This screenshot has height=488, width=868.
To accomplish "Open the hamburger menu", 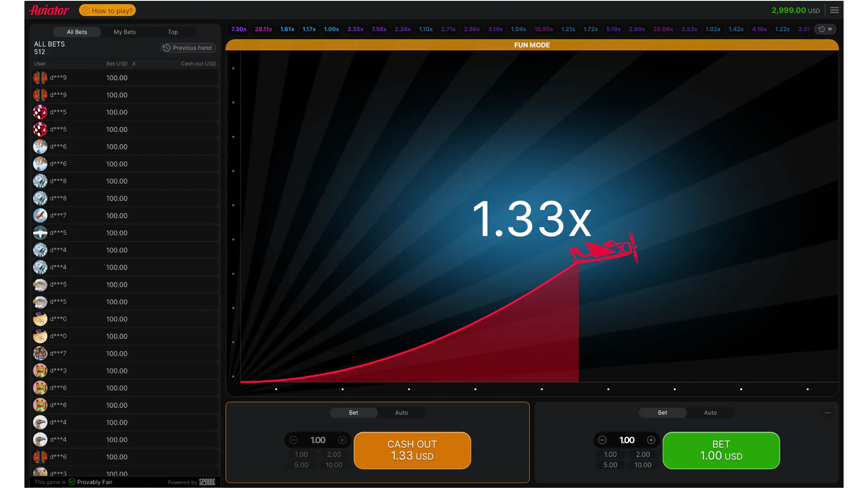I will click(x=835, y=10).
